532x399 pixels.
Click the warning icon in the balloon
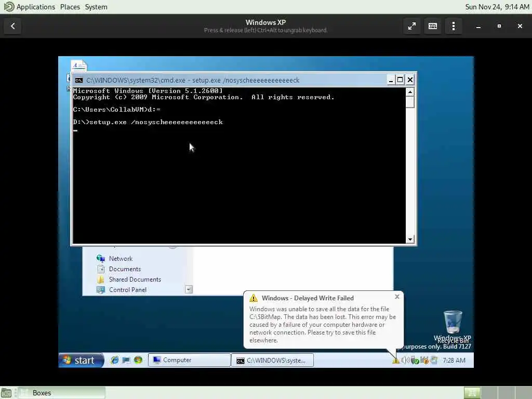[254, 298]
